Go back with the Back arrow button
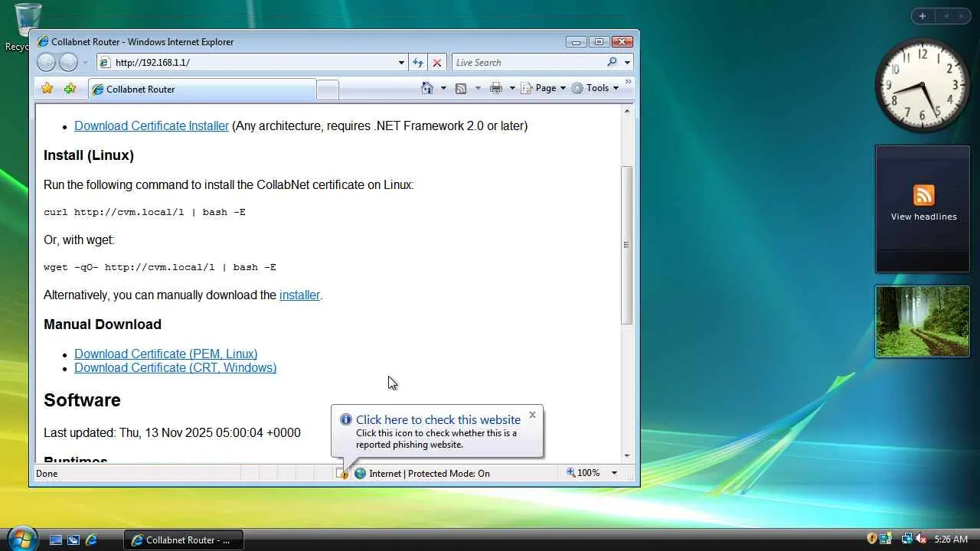 click(46, 63)
